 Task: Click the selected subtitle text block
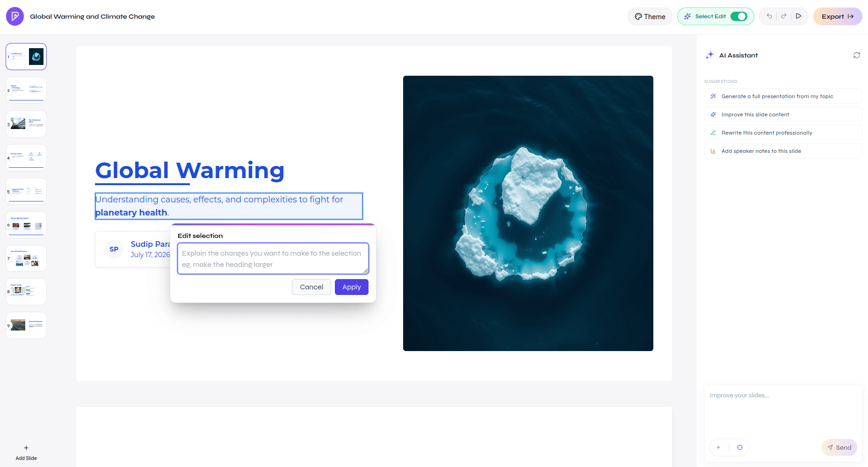(x=229, y=206)
